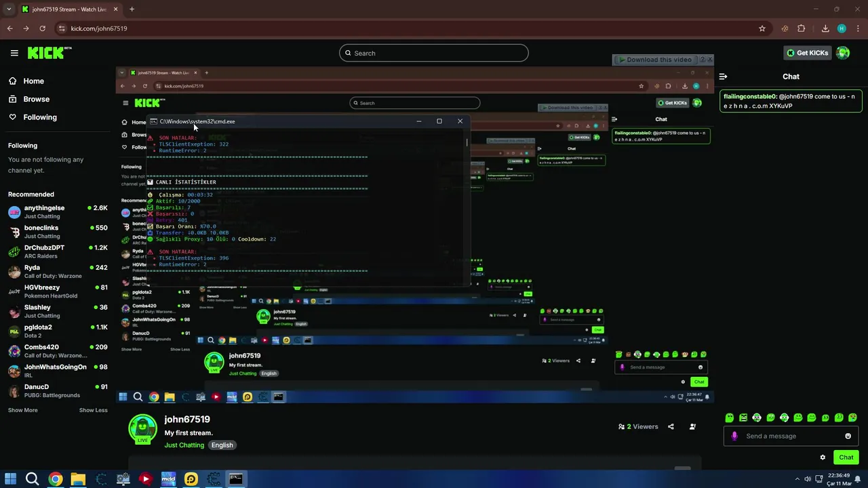Click the KICK logo

pyautogui.click(x=50, y=53)
